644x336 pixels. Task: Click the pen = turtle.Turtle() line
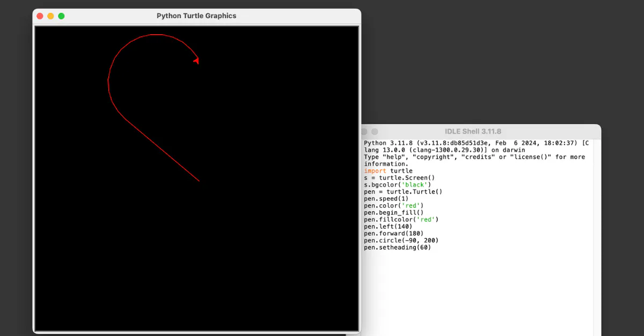coord(402,192)
